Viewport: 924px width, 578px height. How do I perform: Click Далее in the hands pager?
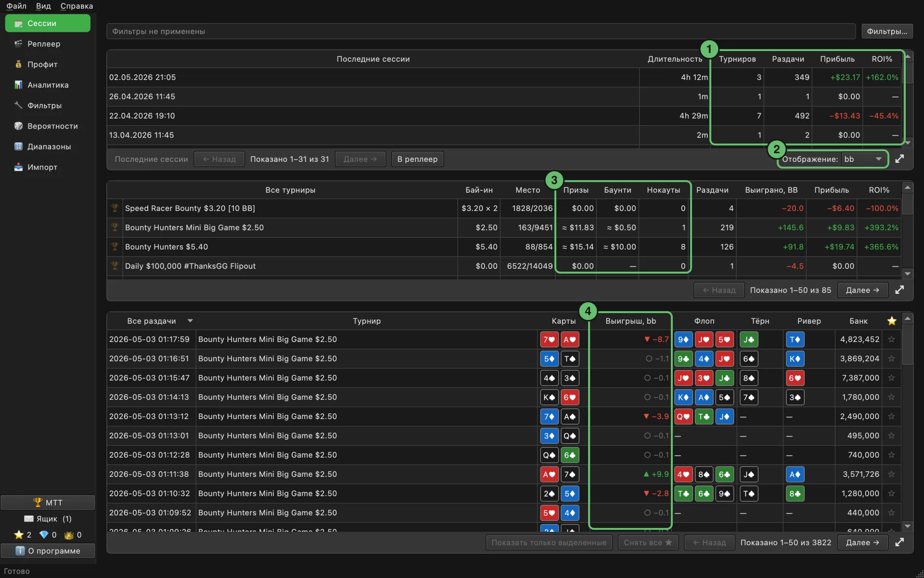coord(862,542)
